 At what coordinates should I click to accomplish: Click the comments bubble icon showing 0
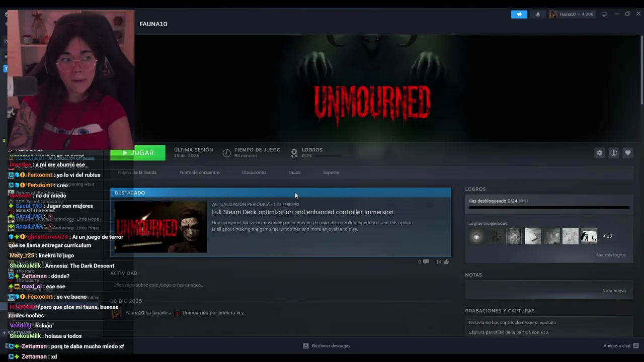click(x=426, y=261)
